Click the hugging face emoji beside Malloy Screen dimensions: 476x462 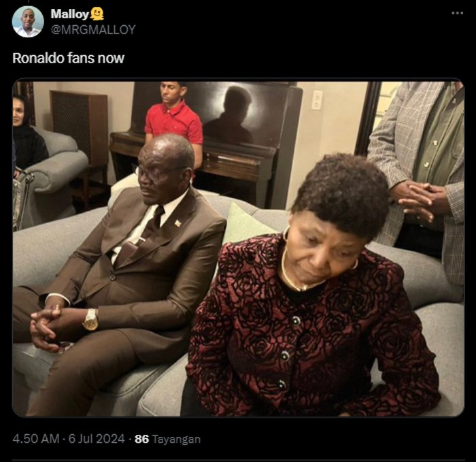(x=97, y=14)
